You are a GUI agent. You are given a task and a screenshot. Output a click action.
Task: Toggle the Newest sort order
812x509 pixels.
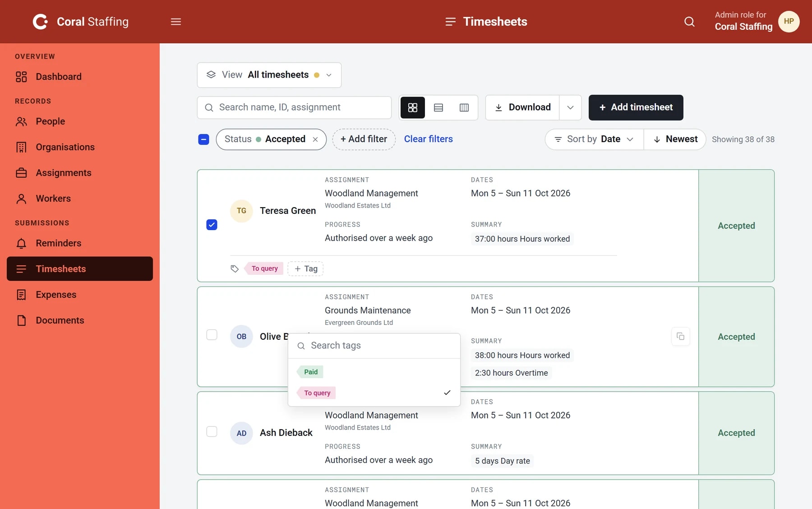coord(675,139)
